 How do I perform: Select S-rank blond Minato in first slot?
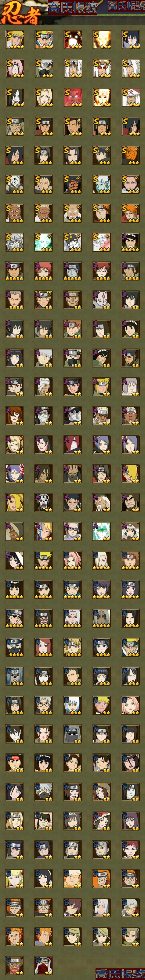[15, 40]
